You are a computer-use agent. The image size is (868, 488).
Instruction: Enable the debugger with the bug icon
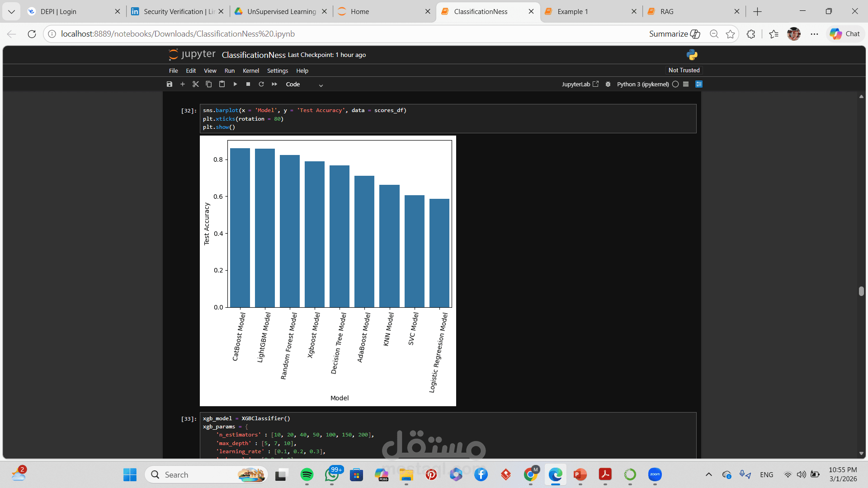608,84
